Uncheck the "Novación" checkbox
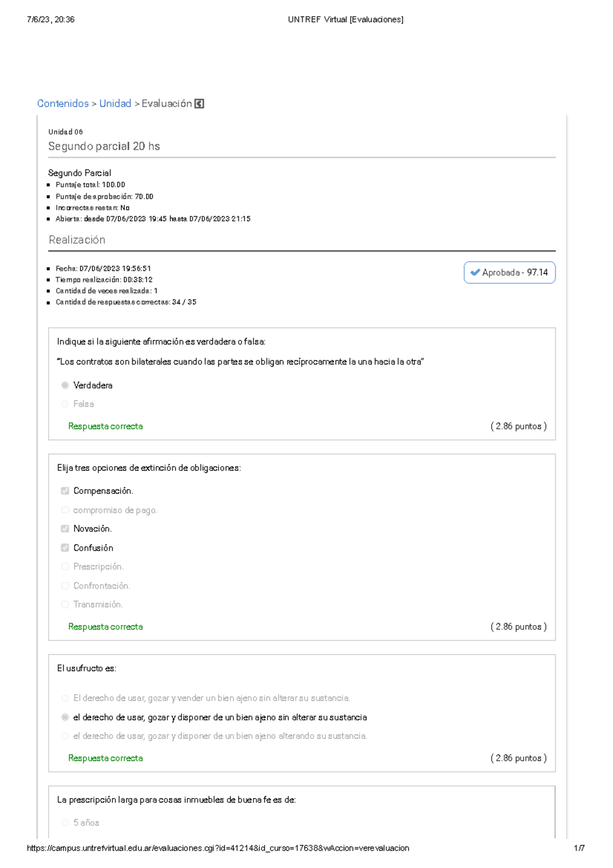This screenshot has width=613, height=868. (x=64, y=529)
